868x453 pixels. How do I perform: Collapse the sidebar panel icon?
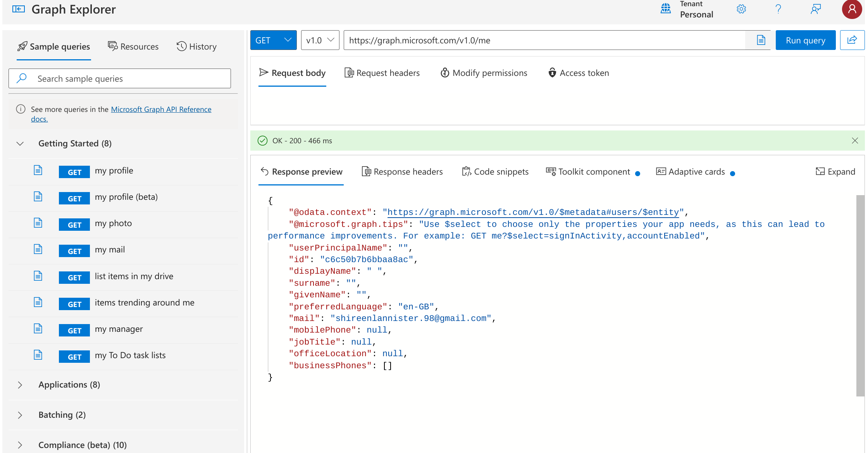pyautogui.click(x=18, y=9)
